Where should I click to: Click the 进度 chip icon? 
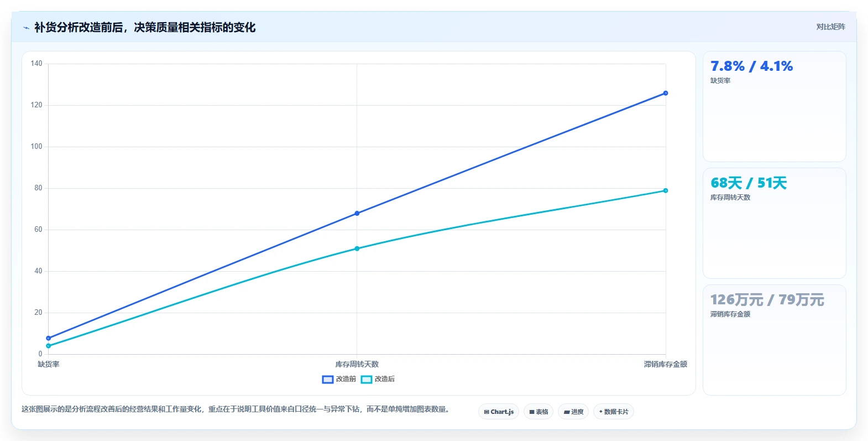[x=567, y=412]
